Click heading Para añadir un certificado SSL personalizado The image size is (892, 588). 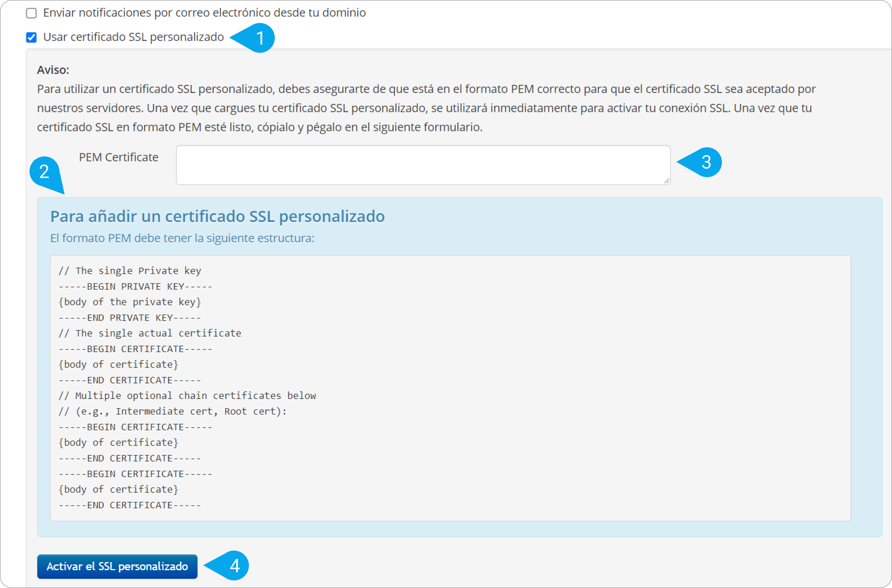point(217,217)
